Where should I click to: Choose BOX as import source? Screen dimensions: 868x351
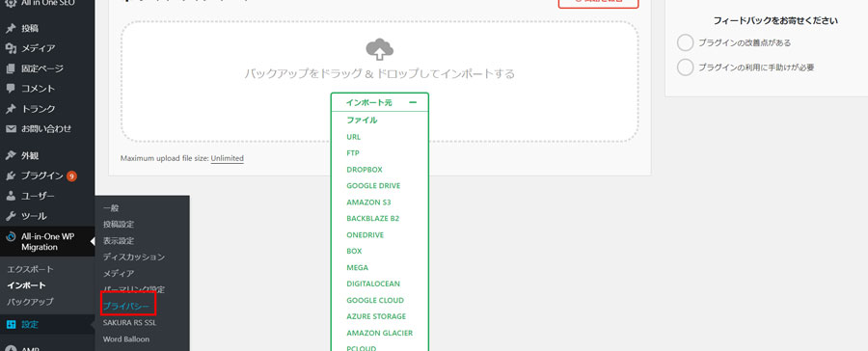click(354, 251)
